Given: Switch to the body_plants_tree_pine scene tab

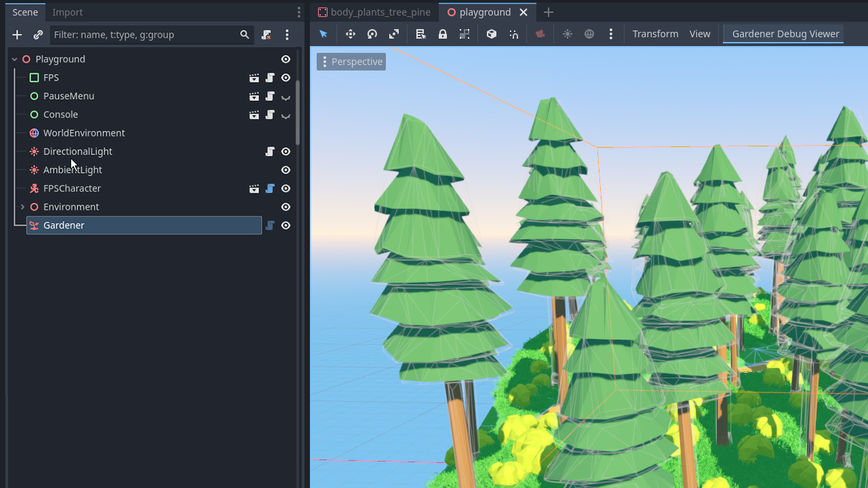Looking at the screenshot, I should pos(380,12).
